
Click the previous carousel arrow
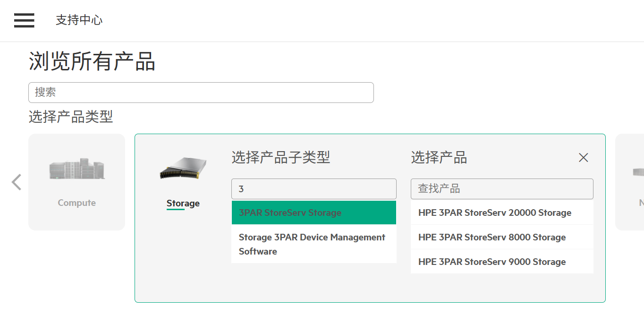[17, 182]
